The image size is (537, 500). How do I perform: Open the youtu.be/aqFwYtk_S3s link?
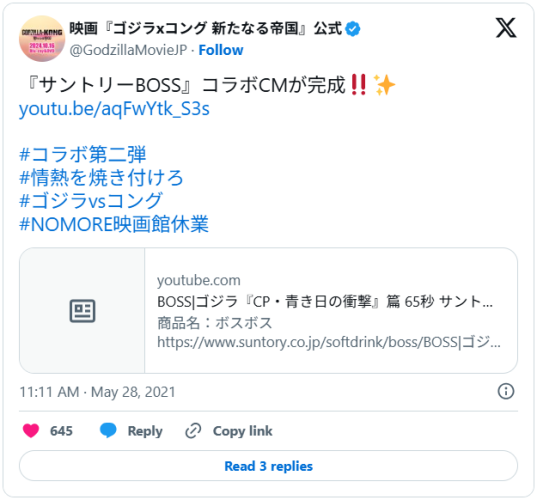(114, 109)
